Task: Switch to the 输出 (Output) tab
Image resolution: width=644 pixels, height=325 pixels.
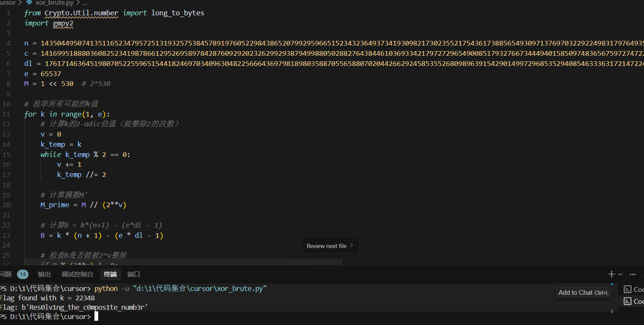Action: [x=44, y=274]
